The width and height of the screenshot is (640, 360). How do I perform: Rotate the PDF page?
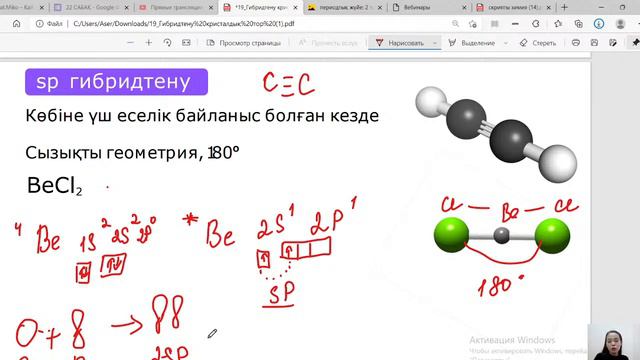167,43
